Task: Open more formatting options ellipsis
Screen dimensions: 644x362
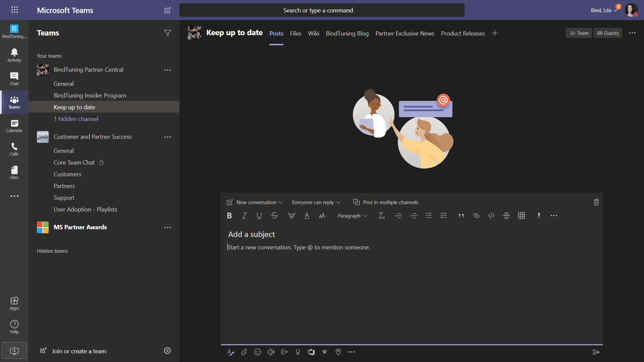Action: tap(554, 216)
